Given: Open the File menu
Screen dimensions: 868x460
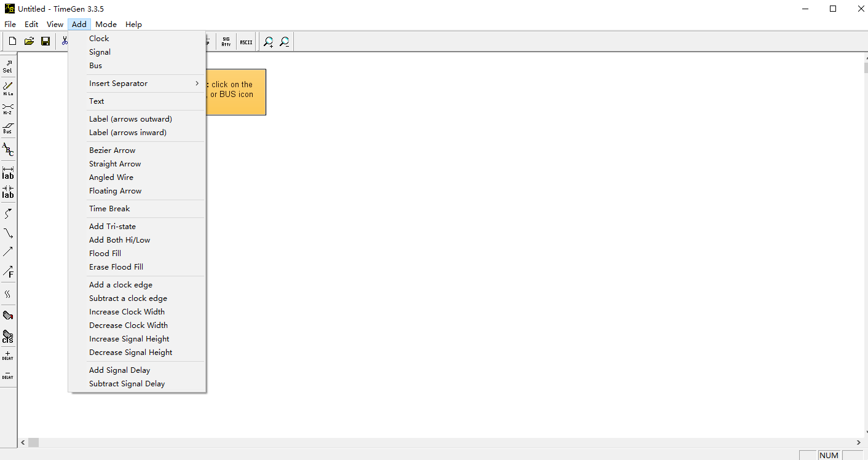Looking at the screenshot, I should 10,25.
